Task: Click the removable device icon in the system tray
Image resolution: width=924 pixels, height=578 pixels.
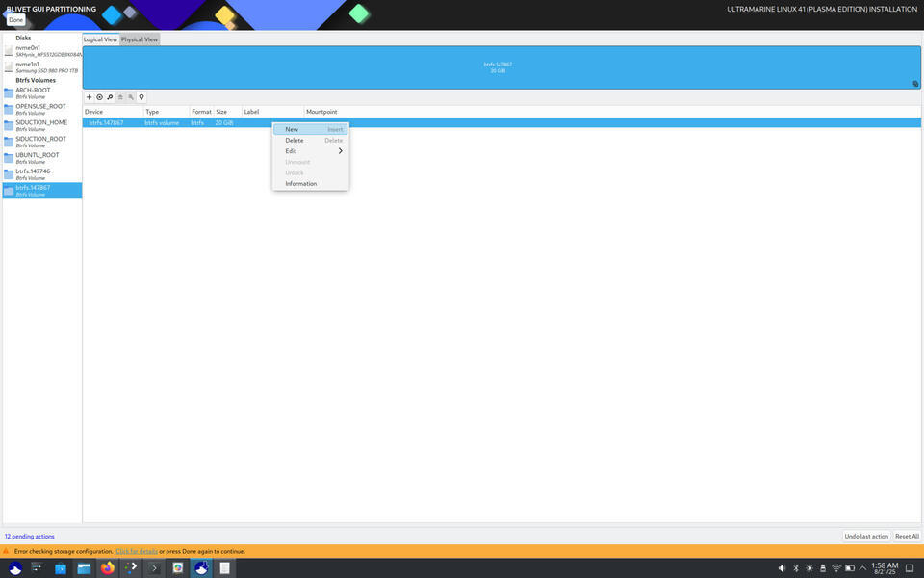Action: click(823, 568)
